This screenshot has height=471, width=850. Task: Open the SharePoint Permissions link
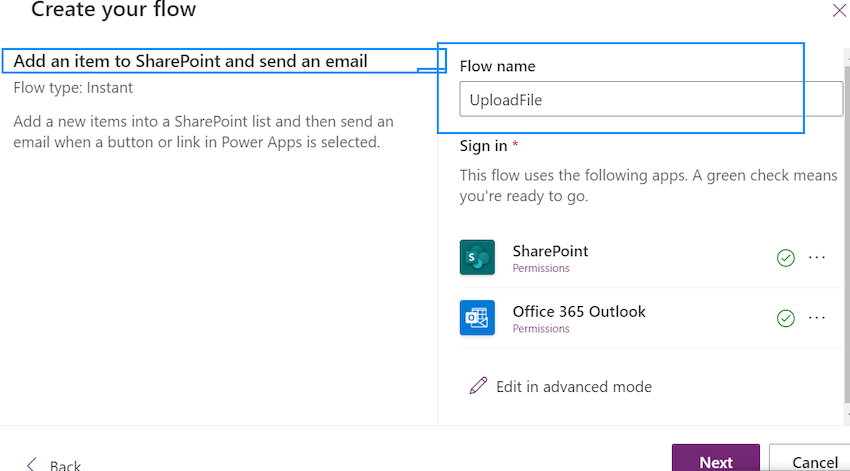coord(541,268)
